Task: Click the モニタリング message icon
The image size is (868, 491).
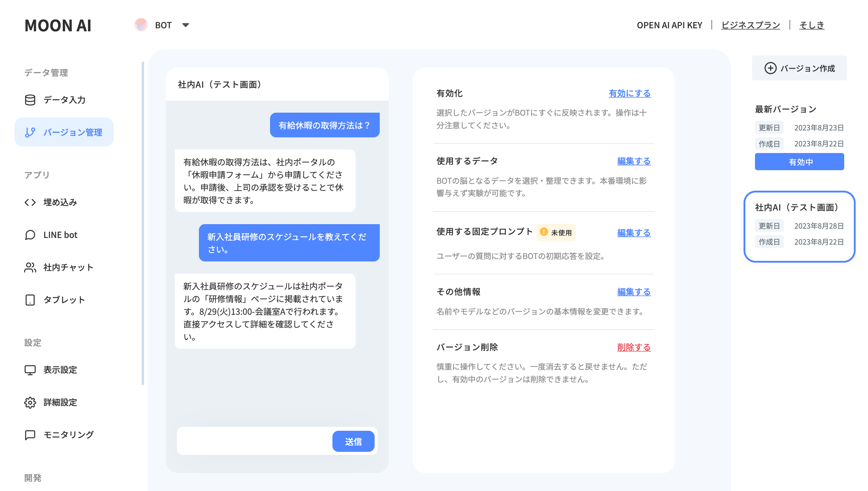Action: (30, 435)
